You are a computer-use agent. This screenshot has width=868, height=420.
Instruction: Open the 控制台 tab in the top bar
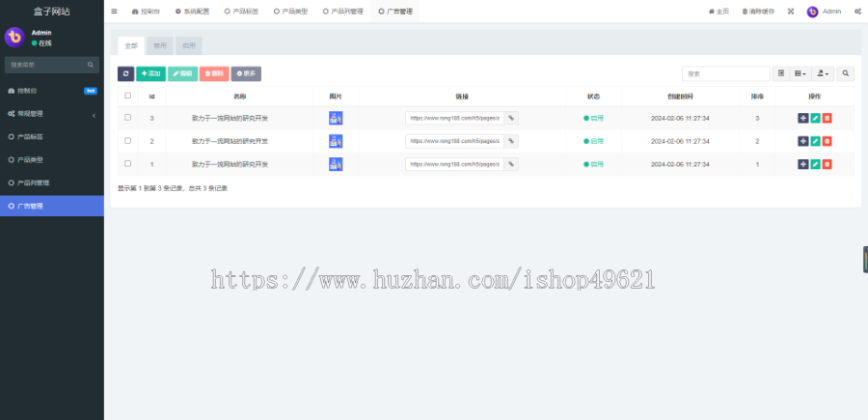point(147,11)
